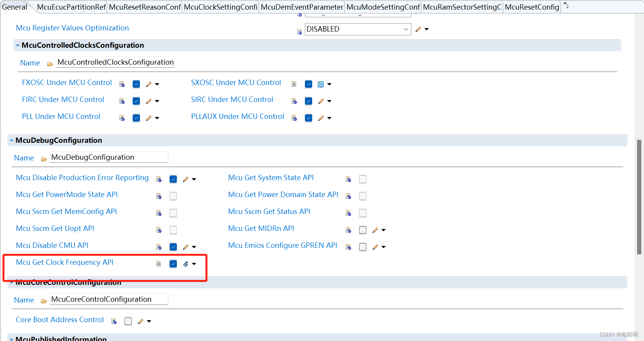This screenshot has width=644, height=341.
Task: Toggle SXOSC Under MCU Control checkbox
Action: pos(308,84)
